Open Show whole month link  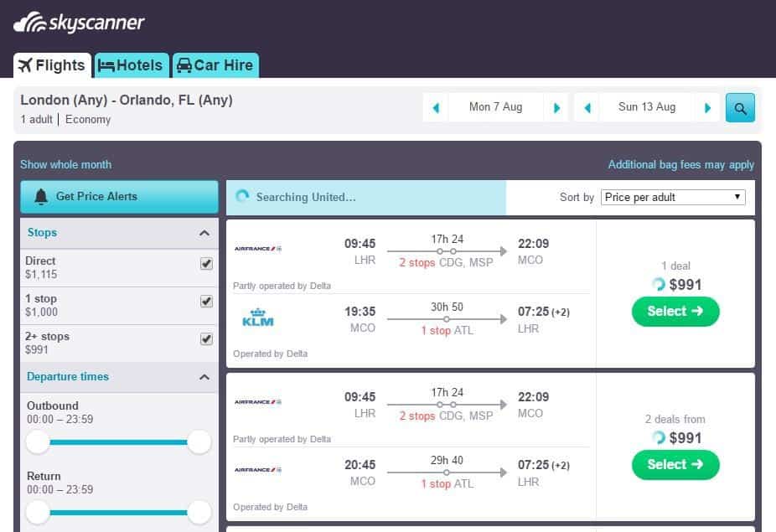pos(66,165)
